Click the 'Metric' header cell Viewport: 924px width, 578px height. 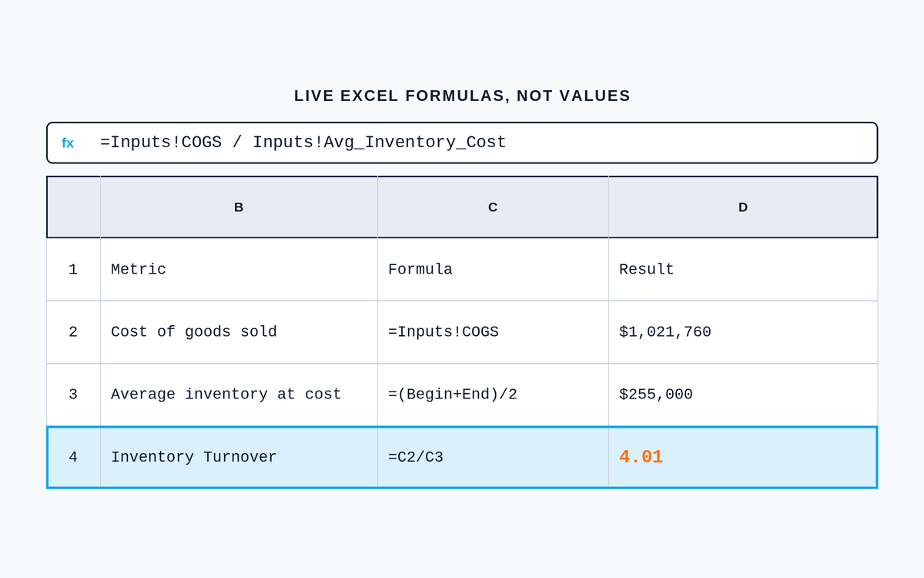tap(239, 270)
